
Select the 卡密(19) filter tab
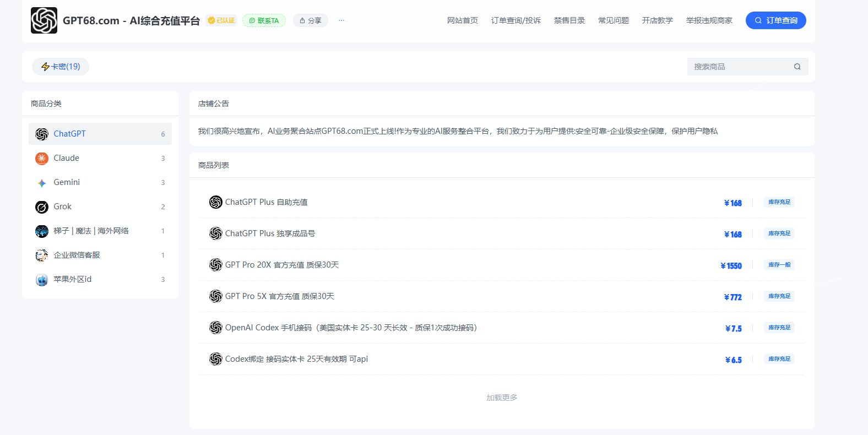[x=61, y=67]
